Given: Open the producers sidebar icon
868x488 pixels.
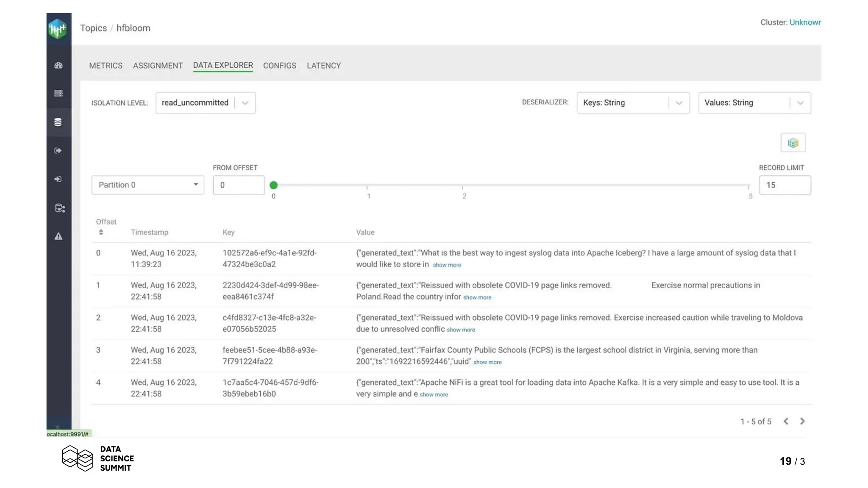Looking at the screenshot, I should click(58, 150).
